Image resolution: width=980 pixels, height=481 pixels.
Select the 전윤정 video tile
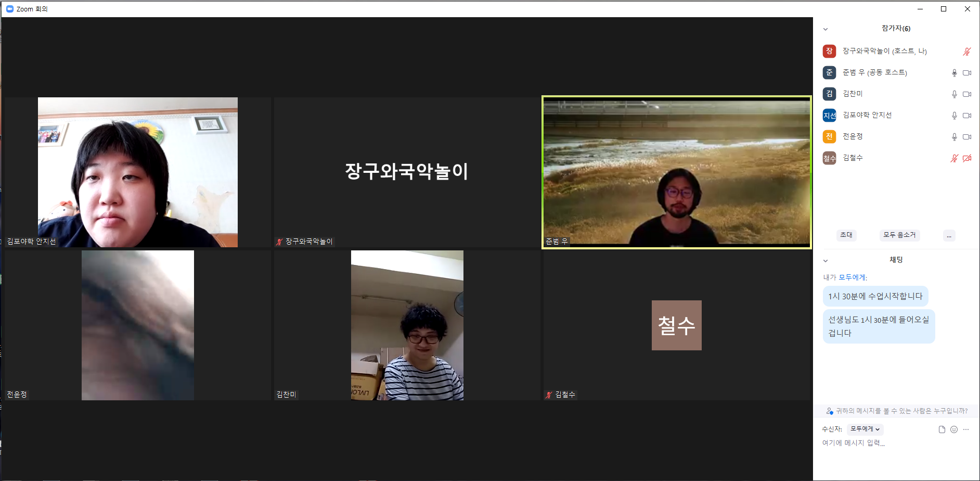point(138,325)
